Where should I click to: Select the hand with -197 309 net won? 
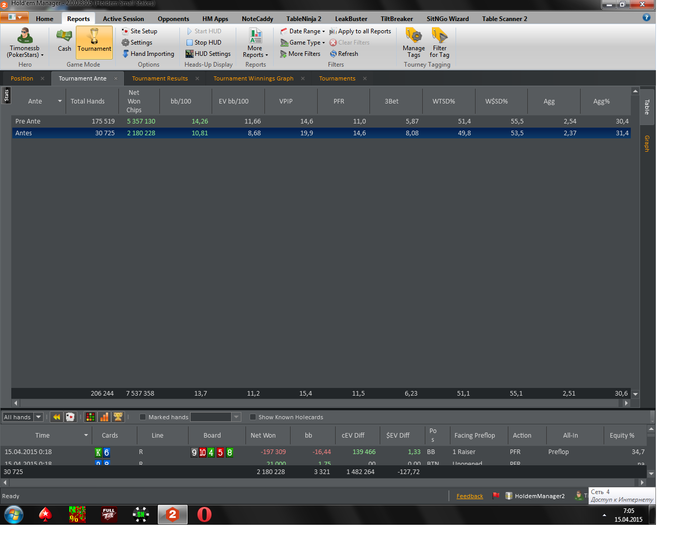pyautogui.click(x=324, y=452)
